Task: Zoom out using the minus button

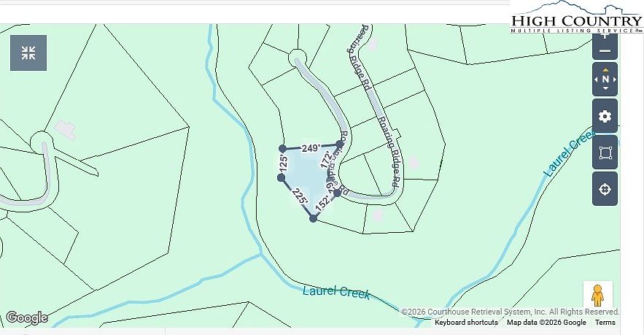Action: [605, 51]
